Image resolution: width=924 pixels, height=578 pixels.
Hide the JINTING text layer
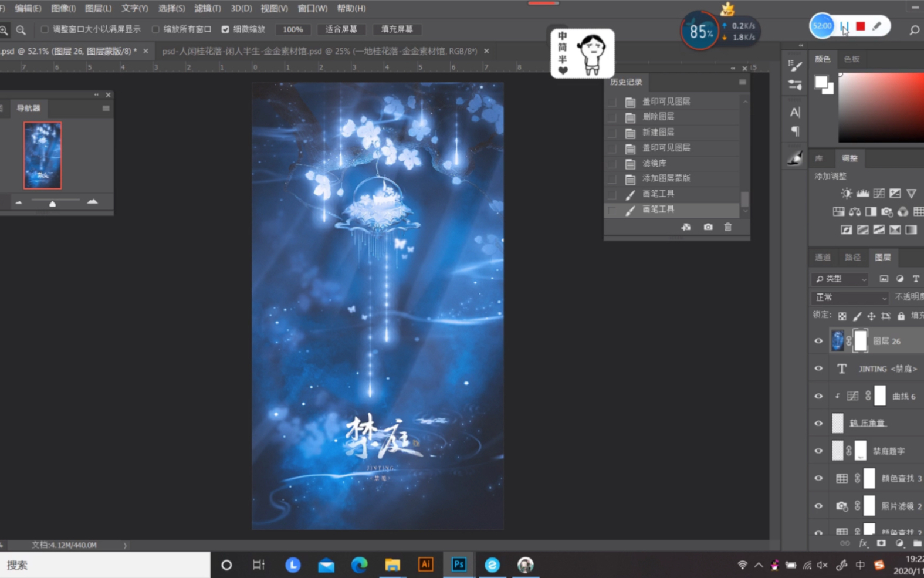click(818, 369)
